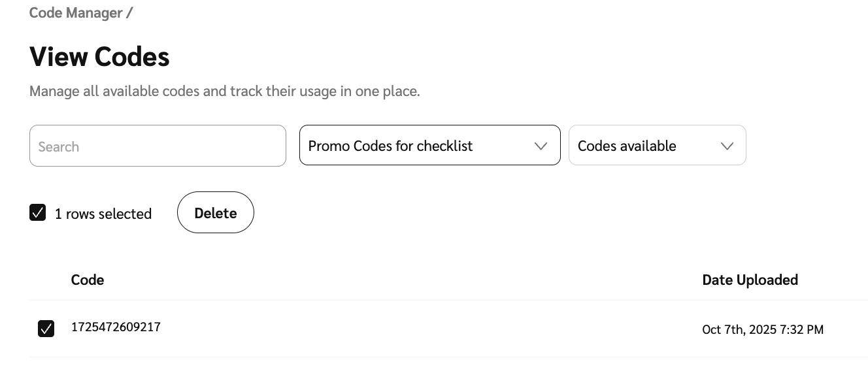Click the Oct 7th, 2025 upload date
Viewport: 868px width, 375px height.
(x=762, y=329)
